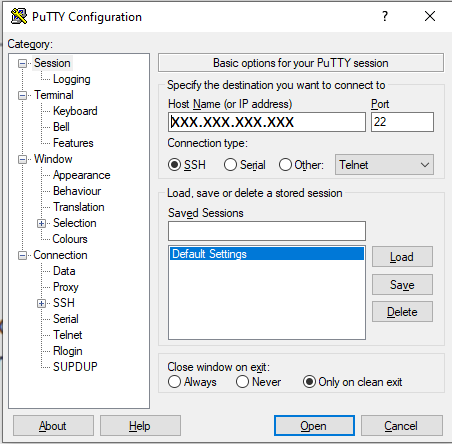
Task: Open the Other connection type dropdown
Action: (384, 165)
